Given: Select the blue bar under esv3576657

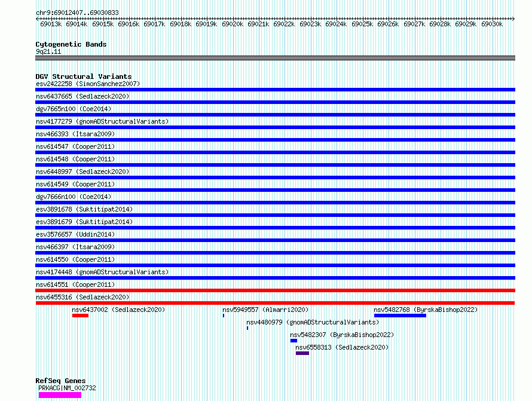Looking at the screenshot, I should [275, 240].
